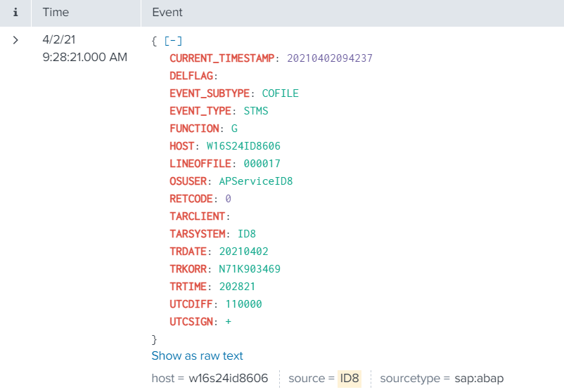Click the EVENT_SUBTYPE value COFILE

(x=280, y=93)
